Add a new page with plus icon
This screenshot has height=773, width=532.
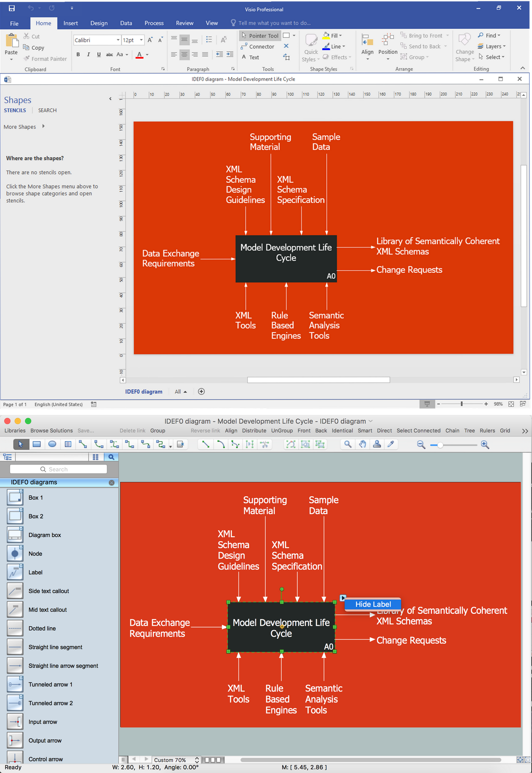coord(201,391)
